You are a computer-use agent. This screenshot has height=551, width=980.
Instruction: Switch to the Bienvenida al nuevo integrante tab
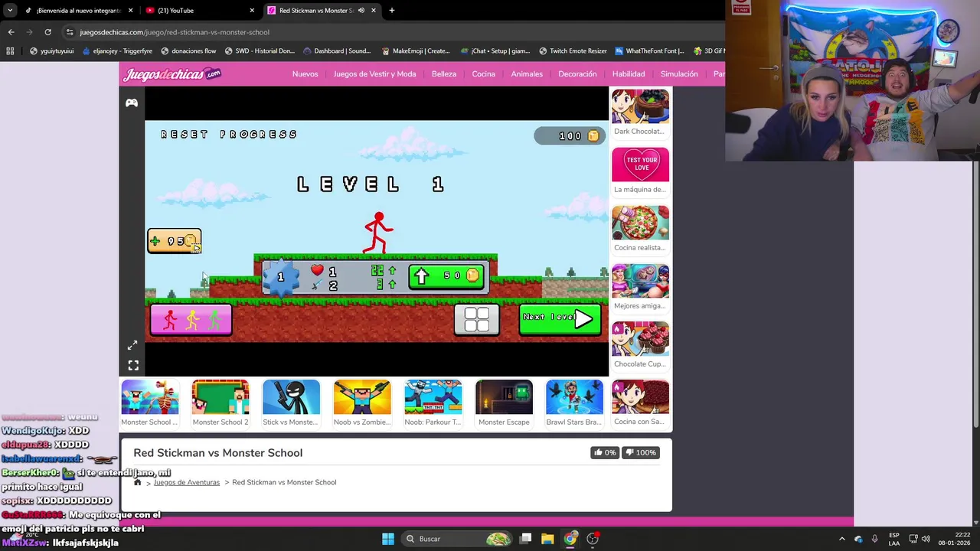point(79,11)
